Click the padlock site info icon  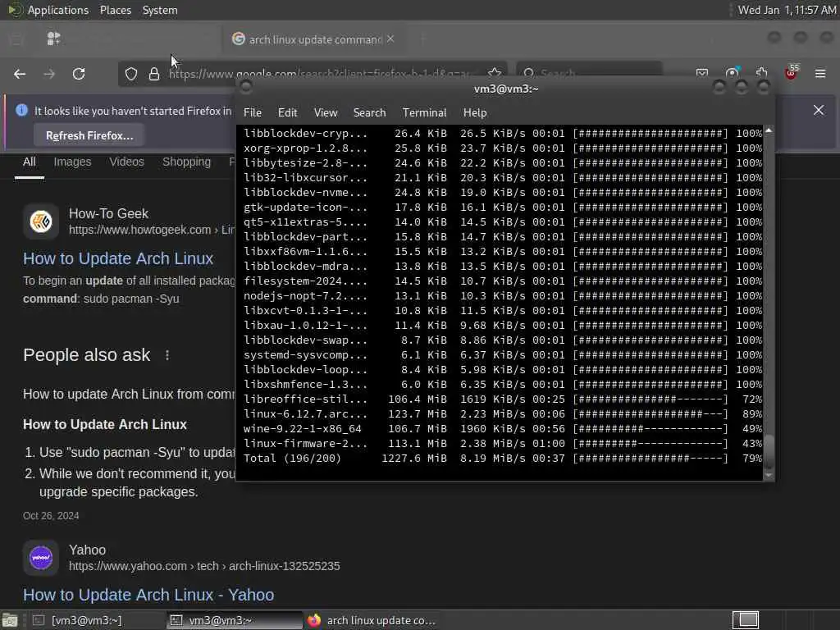point(154,74)
